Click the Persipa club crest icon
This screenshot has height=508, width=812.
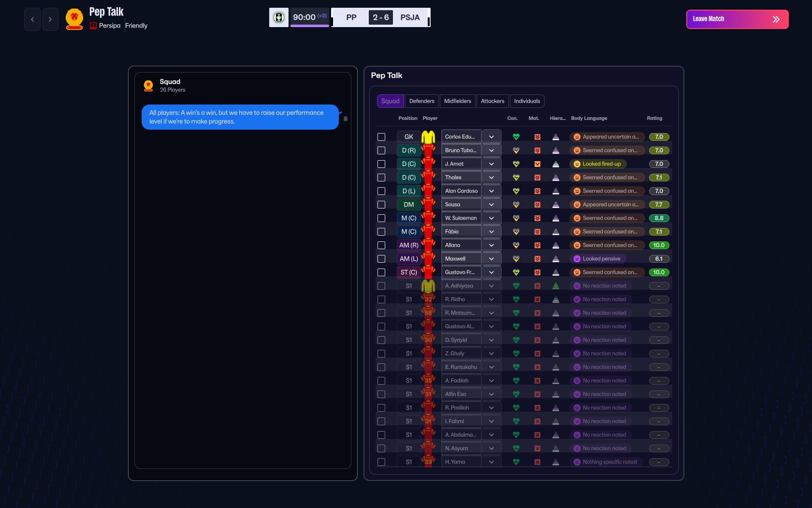click(93, 26)
